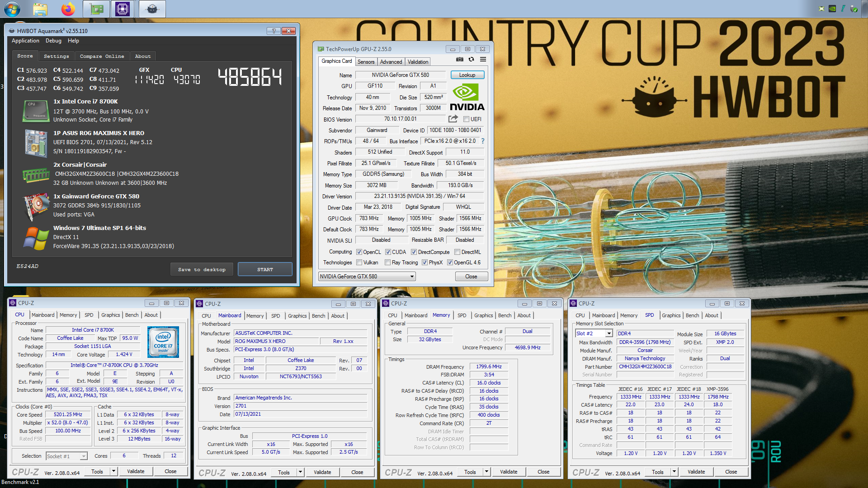Click the green X tray icon
Screen dimensions: 868x488
pyautogui.click(x=821, y=9)
